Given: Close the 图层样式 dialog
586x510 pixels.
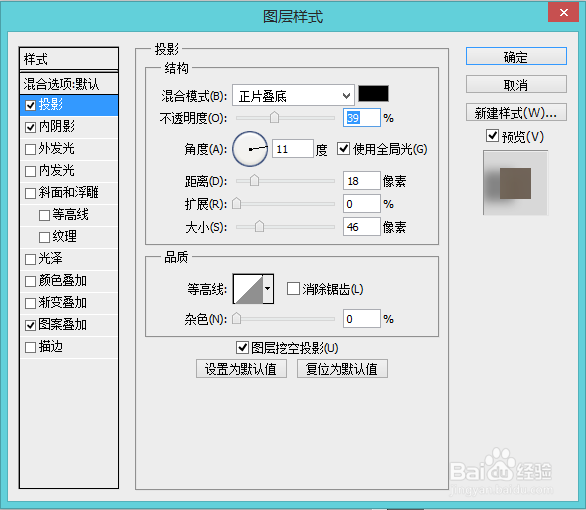Looking at the screenshot, I should (x=564, y=13).
